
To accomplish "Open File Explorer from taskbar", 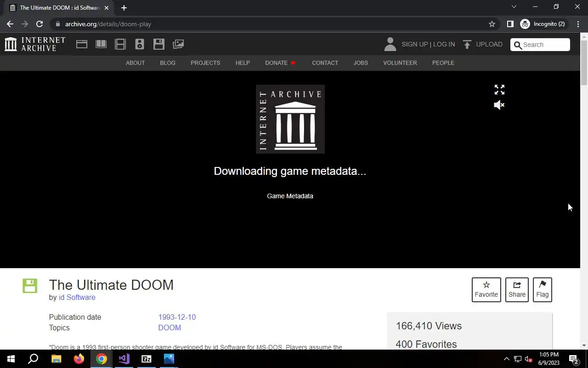I will 56,359.
